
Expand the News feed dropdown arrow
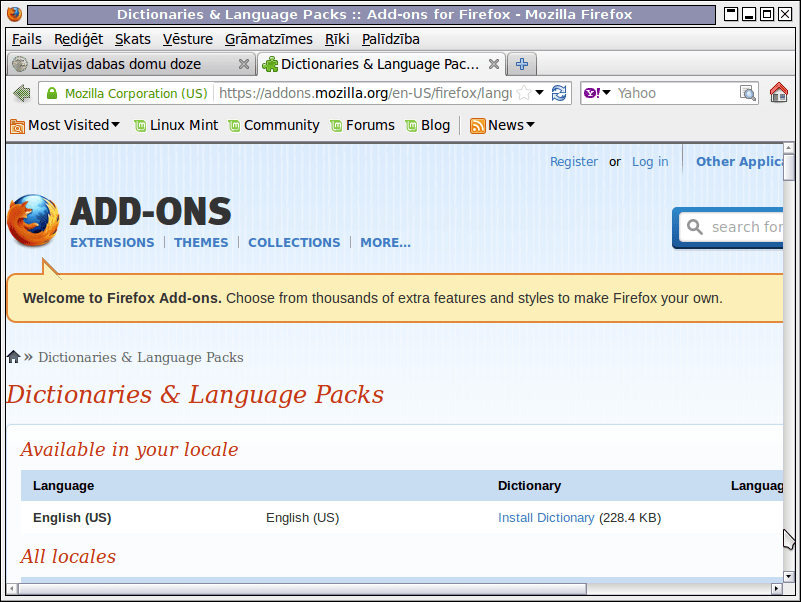click(x=530, y=125)
